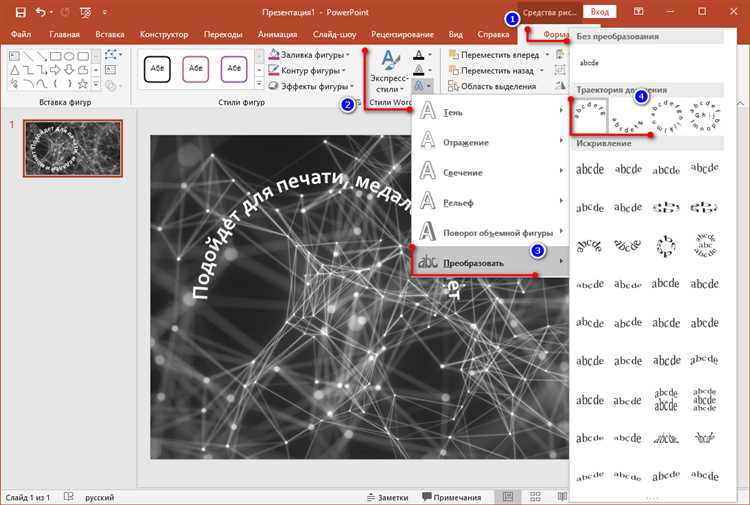
Task: Switch to the Рецензирование tab
Action: pyautogui.click(x=402, y=34)
